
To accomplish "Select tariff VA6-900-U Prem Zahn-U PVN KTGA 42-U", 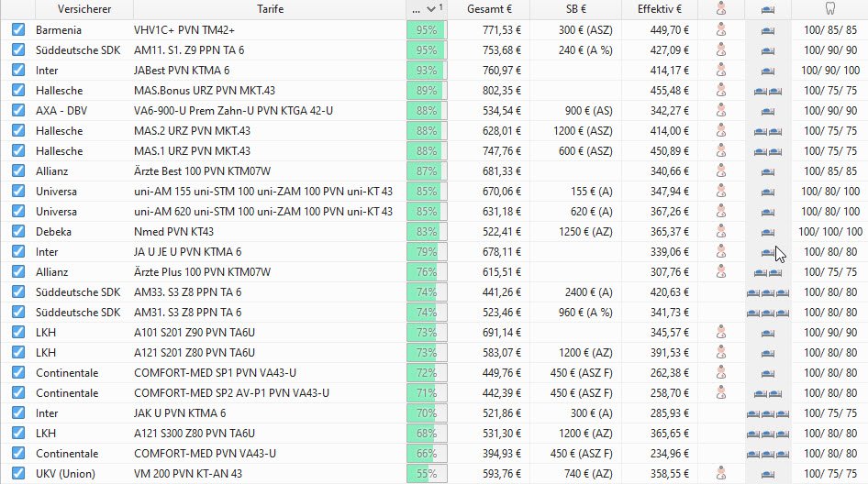I will pyautogui.click(x=234, y=111).
